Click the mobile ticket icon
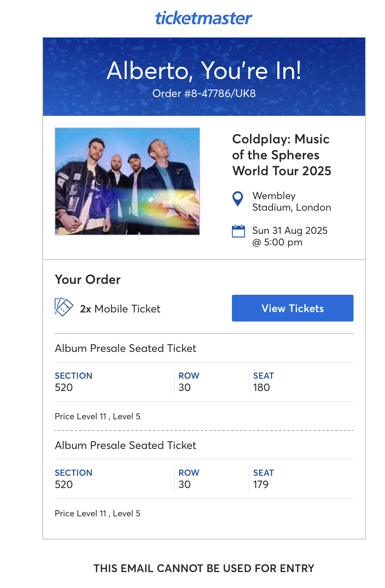 (64, 307)
